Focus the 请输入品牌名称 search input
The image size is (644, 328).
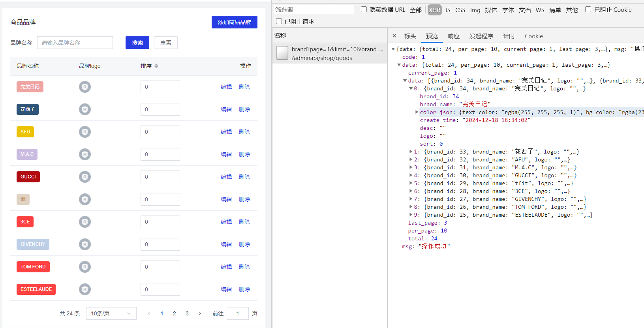pos(75,43)
